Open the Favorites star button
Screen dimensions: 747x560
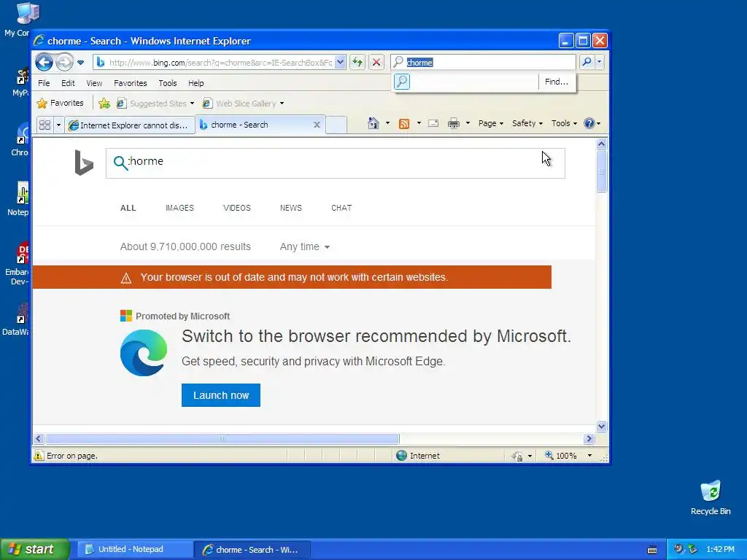(x=61, y=103)
